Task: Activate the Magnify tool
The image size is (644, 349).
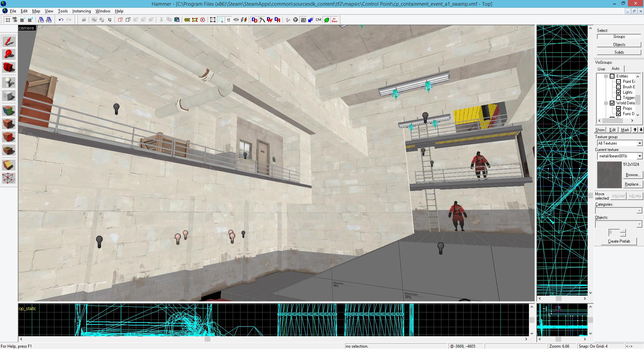Action: tap(9, 54)
